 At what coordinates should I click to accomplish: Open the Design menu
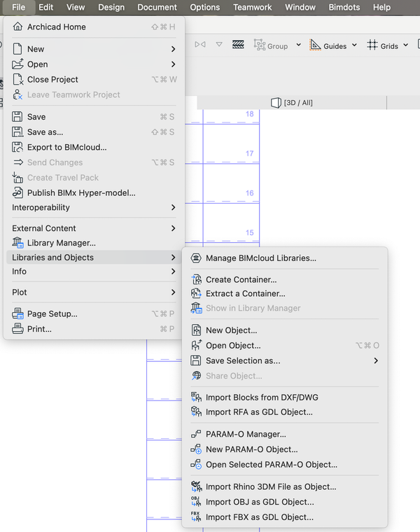(111, 7)
